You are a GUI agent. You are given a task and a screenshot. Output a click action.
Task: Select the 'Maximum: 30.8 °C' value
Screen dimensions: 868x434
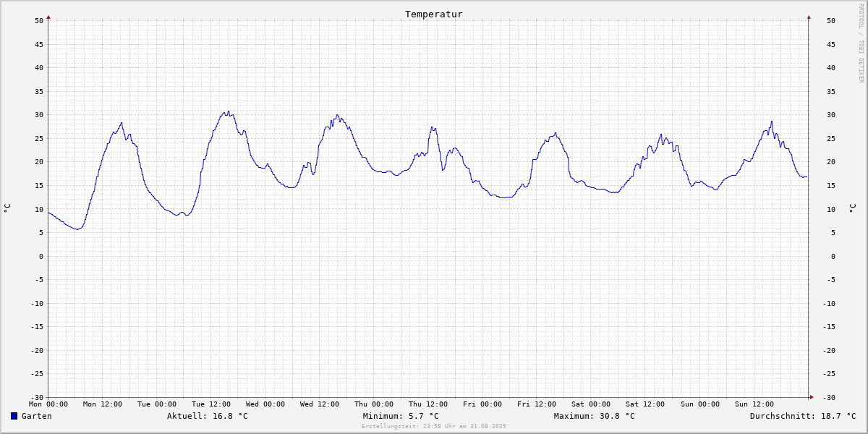click(595, 416)
